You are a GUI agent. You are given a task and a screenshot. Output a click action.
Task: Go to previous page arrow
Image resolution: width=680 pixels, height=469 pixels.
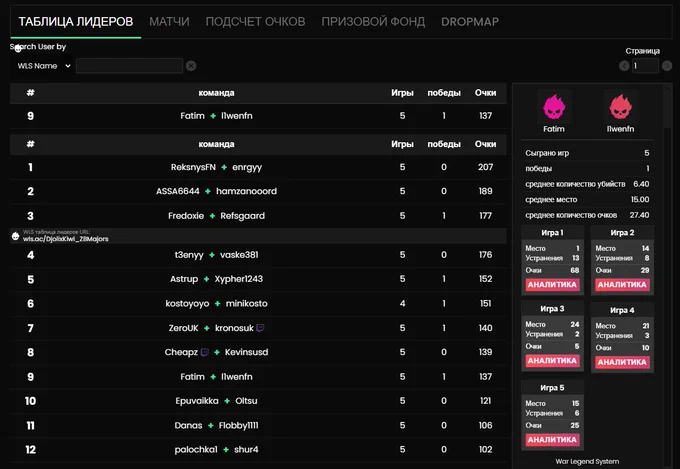click(624, 66)
